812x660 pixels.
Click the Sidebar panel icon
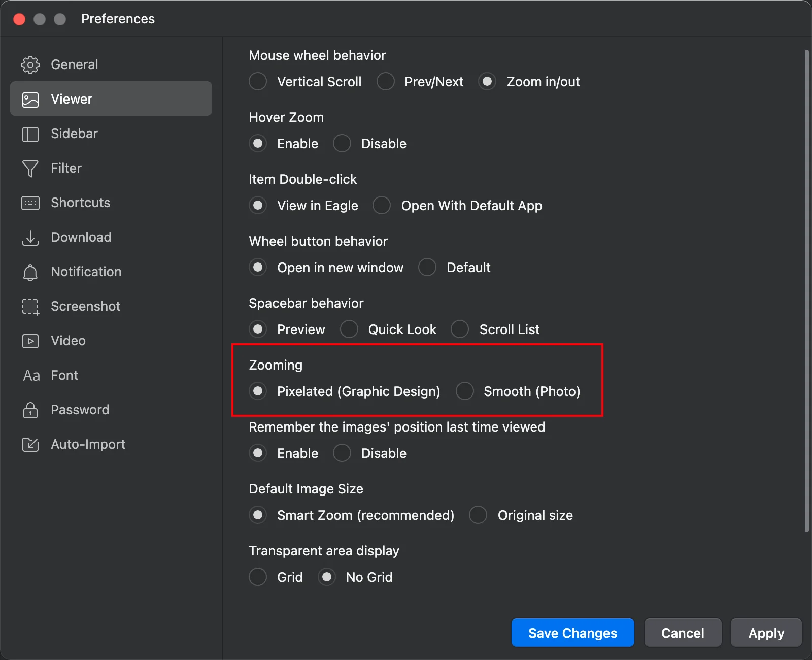tap(30, 134)
